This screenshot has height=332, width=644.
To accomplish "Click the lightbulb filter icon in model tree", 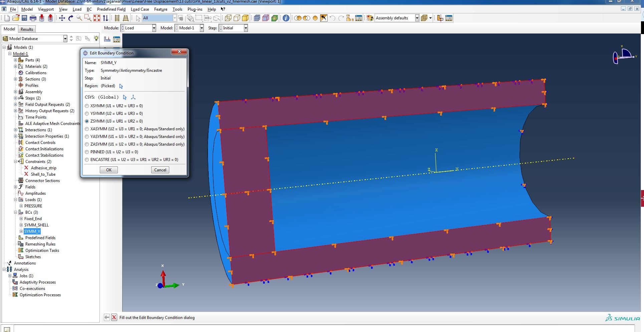I will pyautogui.click(x=96, y=38).
